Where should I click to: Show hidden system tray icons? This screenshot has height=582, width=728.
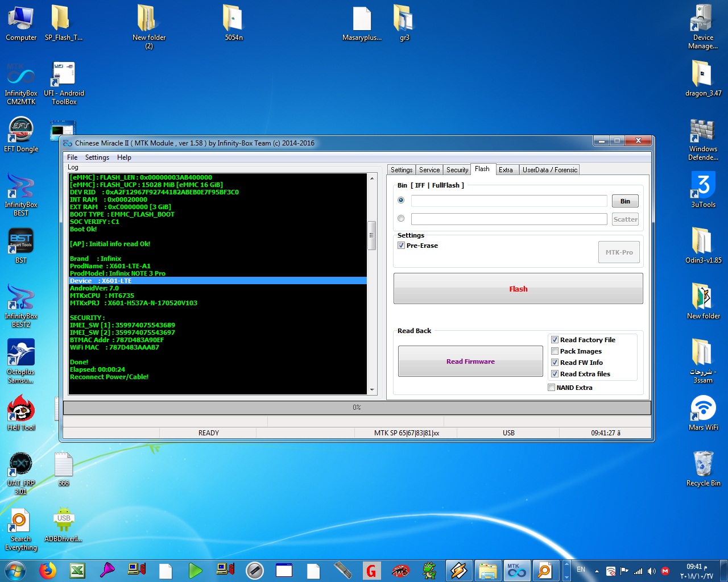pyautogui.click(x=597, y=571)
